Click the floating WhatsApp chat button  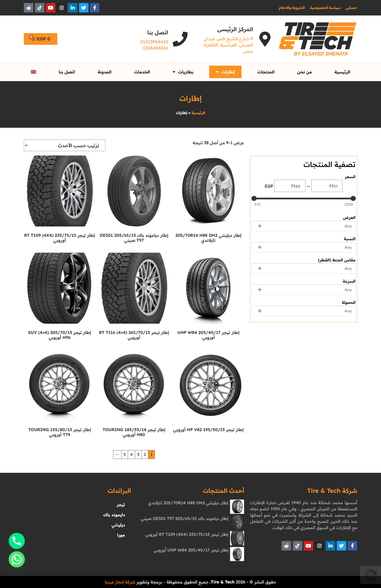(x=17, y=559)
